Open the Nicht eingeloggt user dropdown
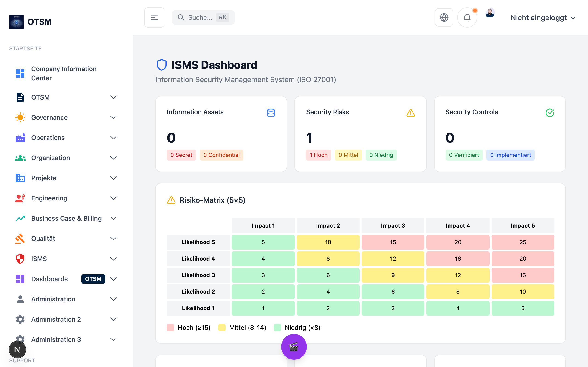The width and height of the screenshot is (588, 367). pos(543,18)
